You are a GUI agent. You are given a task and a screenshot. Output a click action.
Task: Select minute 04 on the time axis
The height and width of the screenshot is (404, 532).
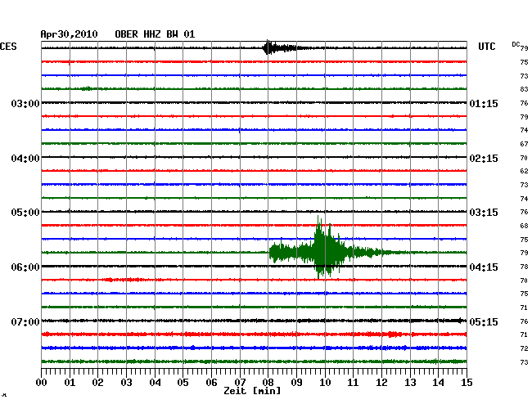click(155, 382)
